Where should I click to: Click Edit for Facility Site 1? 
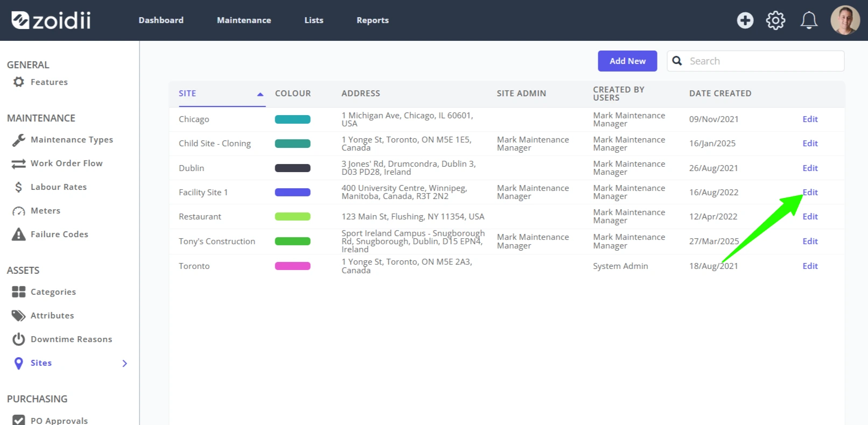click(810, 193)
